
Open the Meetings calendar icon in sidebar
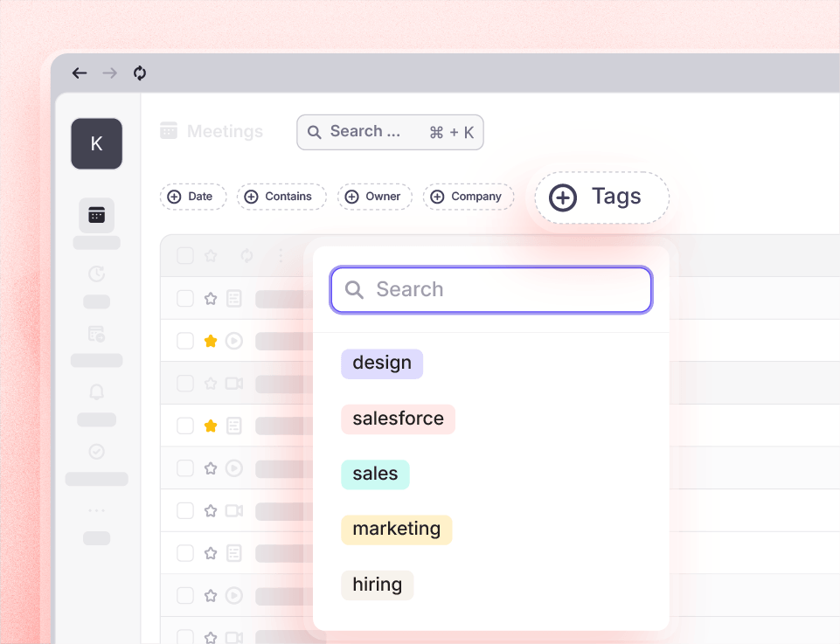tap(96, 214)
